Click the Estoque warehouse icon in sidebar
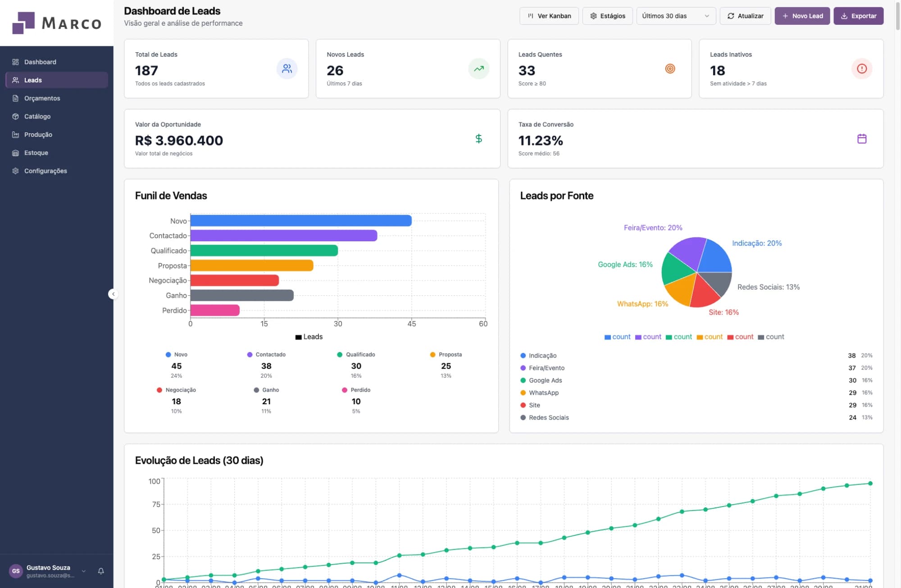The width and height of the screenshot is (901, 588). [x=15, y=153]
